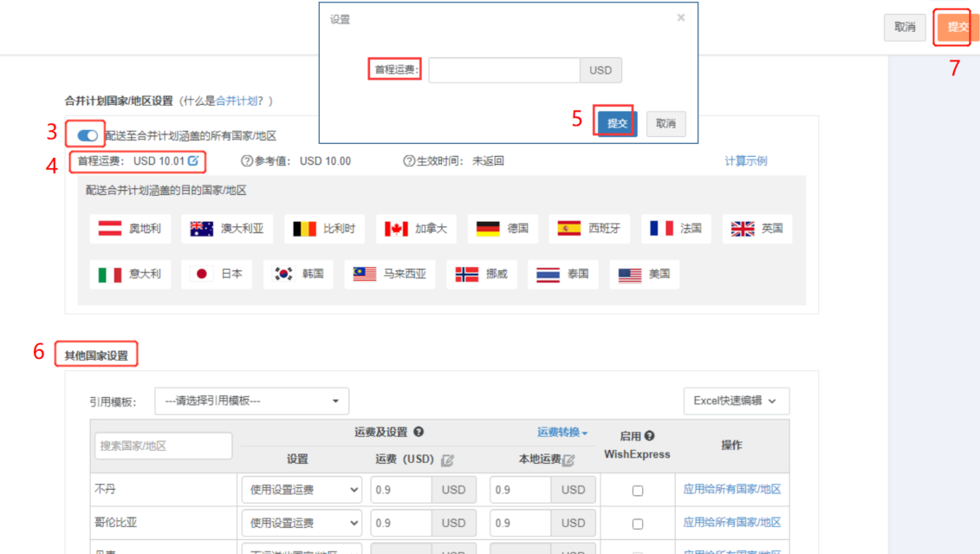The width and height of the screenshot is (980, 554).
Task: Click the 搜索国家/地区 search box
Action: pyautogui.click(x=163, y=446)
